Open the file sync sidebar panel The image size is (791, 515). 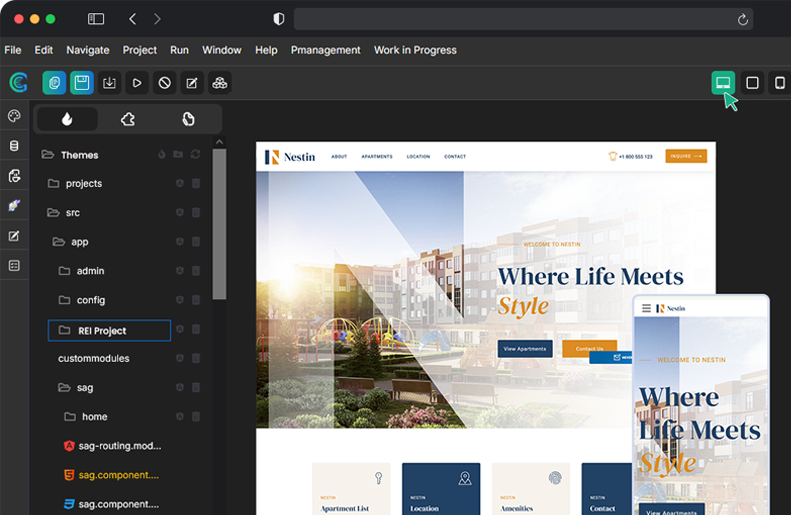click(x=14, y=176)
